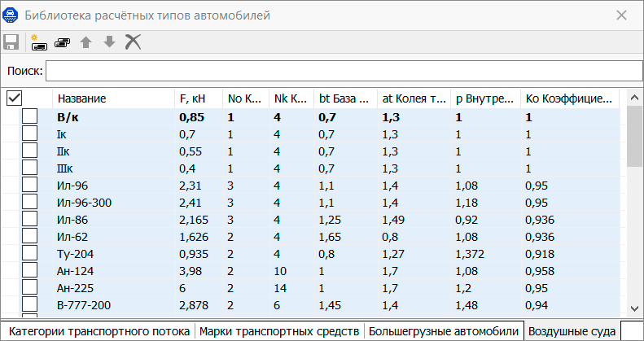Image resolution: width=644 pixels, height=341 pixels.
Task: Select the B-777-200 name cell
Action: tap(84, 306)
